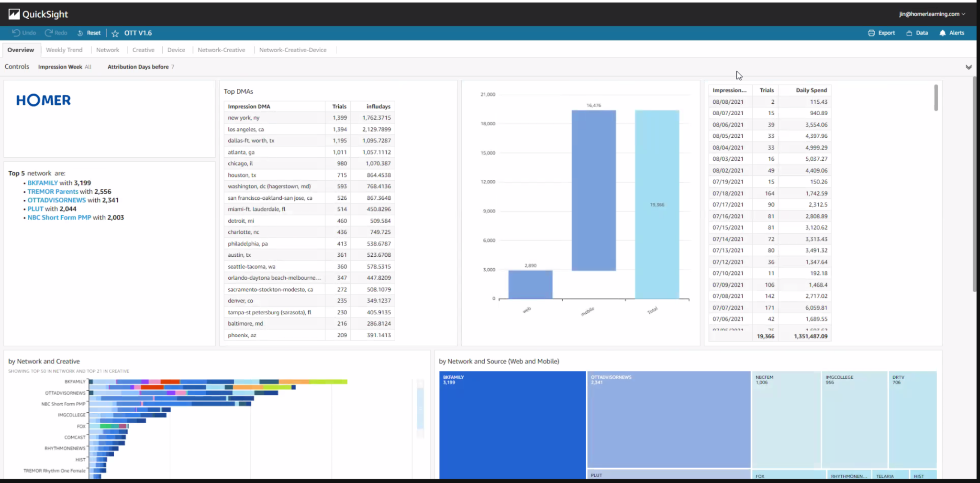Bookmark dashboard with the star icon
This screenshot has width=980, height=483.
pyautogui.click(x=115, y=33)
